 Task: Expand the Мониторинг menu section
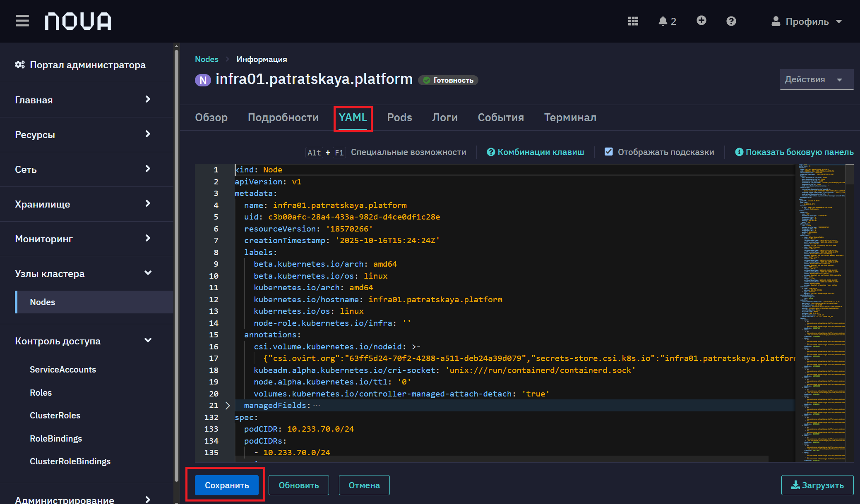point(87,239)
